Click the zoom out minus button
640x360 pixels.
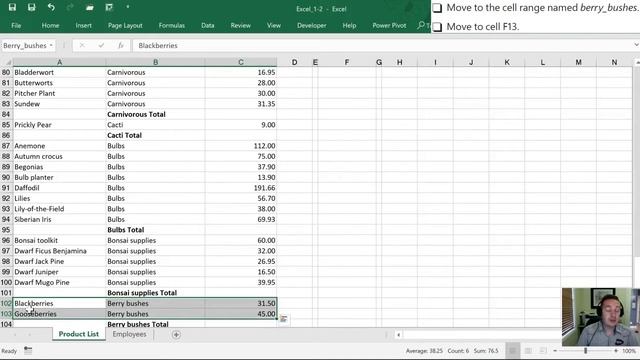[x=555, y=351]
